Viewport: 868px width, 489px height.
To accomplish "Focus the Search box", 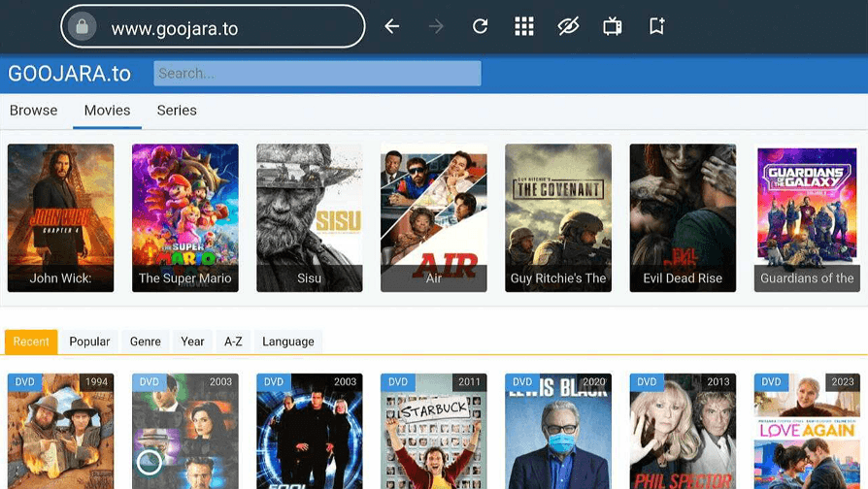I will click(317, 73).
